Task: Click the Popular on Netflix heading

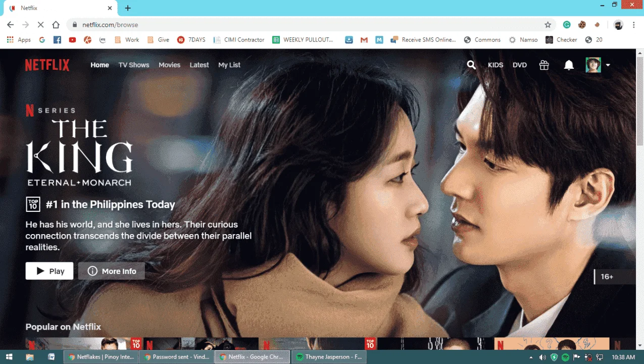Action: coord(63,327)
